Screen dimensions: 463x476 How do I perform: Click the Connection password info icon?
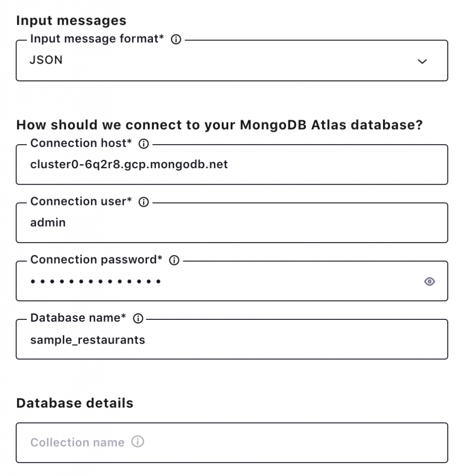pyautogui.click(x=174, y=260)
